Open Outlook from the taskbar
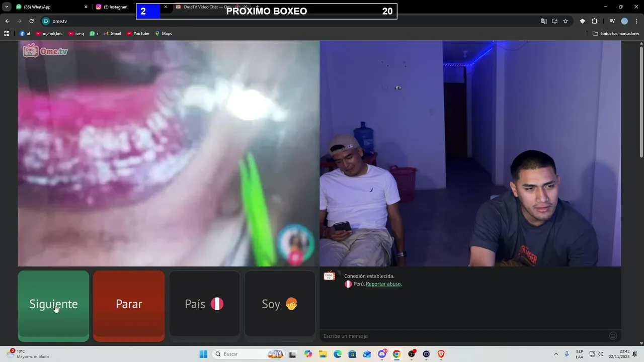Viewport: 644px width, 362px height. tap(367, 354)
